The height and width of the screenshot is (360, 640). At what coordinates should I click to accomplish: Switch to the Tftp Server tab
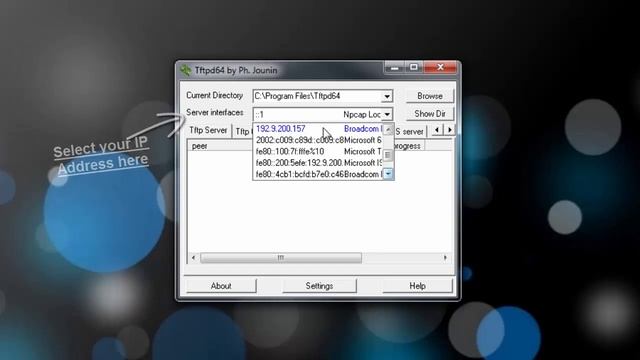pyautogui.click(x=208, y=130)
